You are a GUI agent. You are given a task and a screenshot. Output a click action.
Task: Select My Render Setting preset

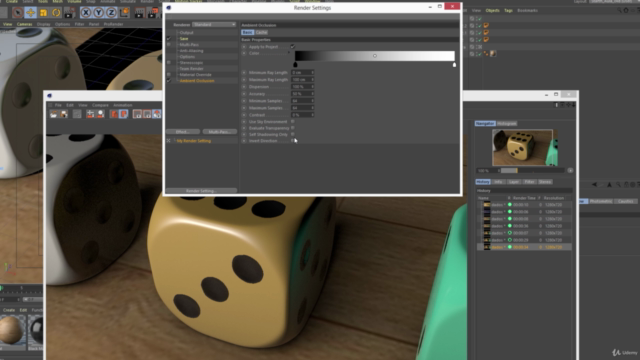pyautogui.click(x=194, y=141)
